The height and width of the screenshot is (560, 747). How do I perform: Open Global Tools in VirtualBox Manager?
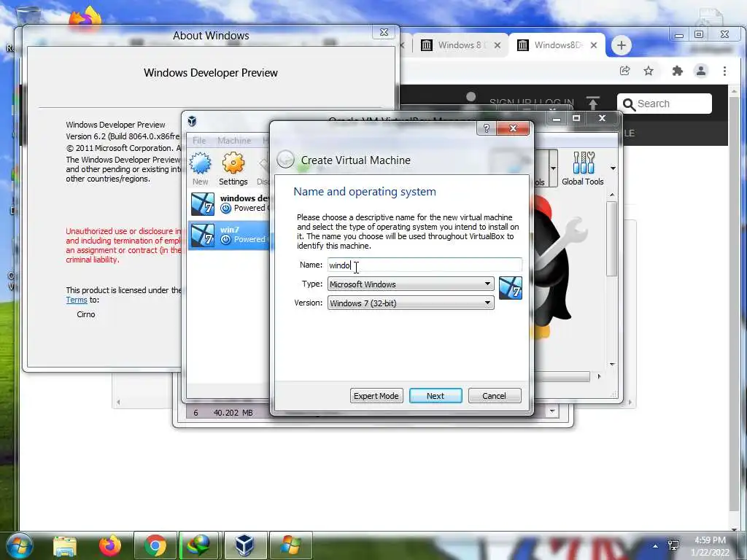[x=583, y=168]
